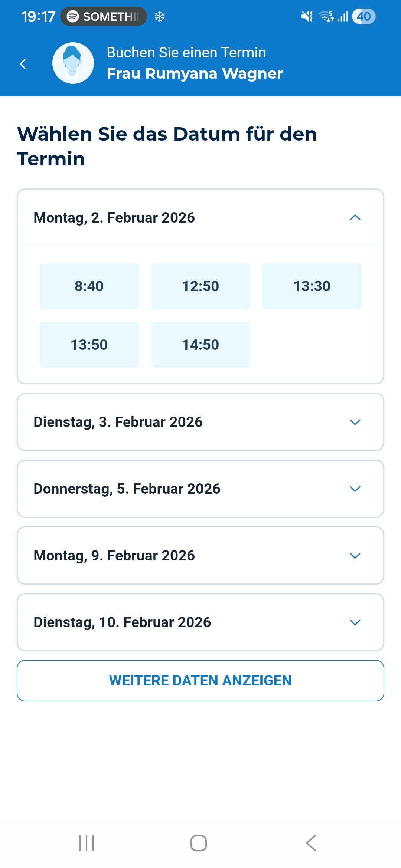
Task: Tap the battery level indicator
Action: pyautogui.click(x=363, y=16)
